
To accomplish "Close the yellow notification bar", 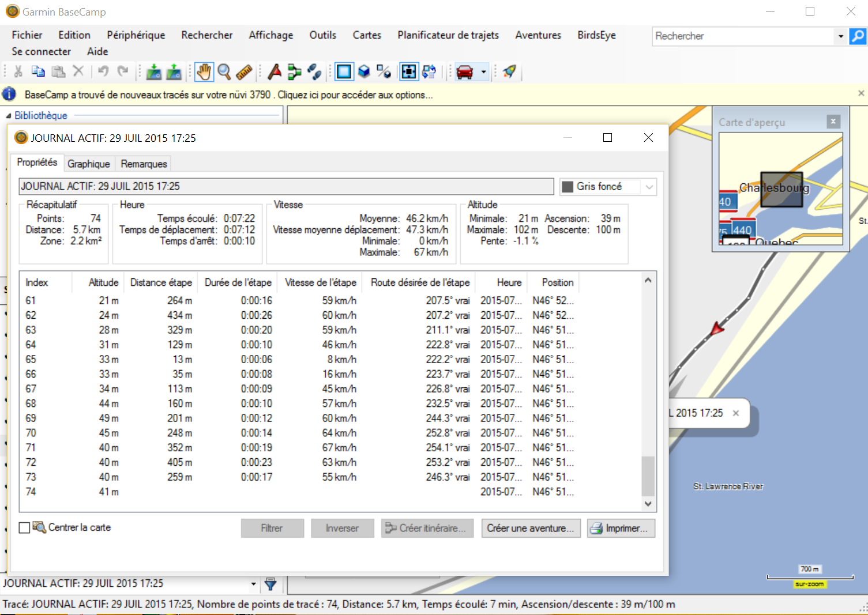I will click(x=861, y=93).
